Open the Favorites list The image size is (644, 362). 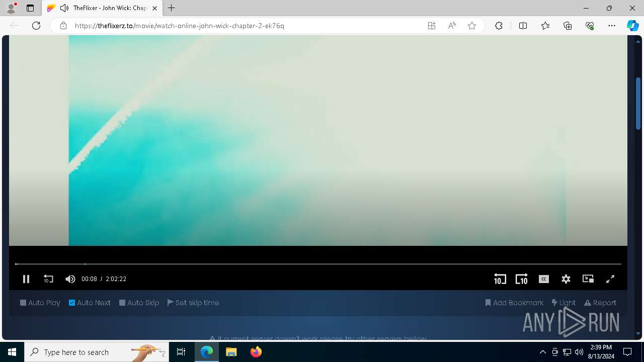[x=545, y=26]
